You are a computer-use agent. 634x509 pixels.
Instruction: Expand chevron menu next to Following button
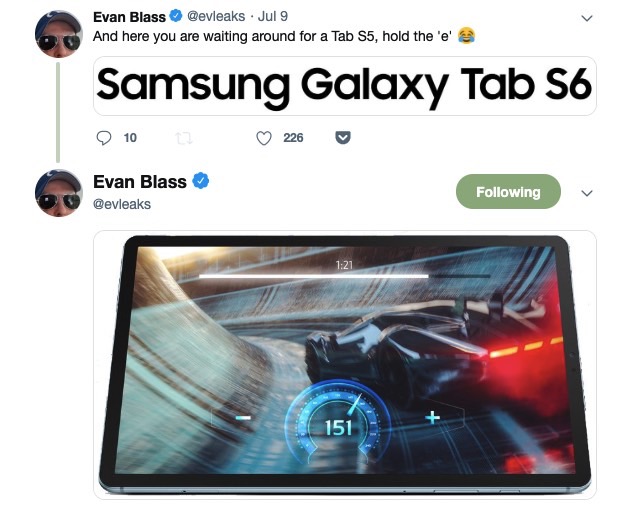587,193
